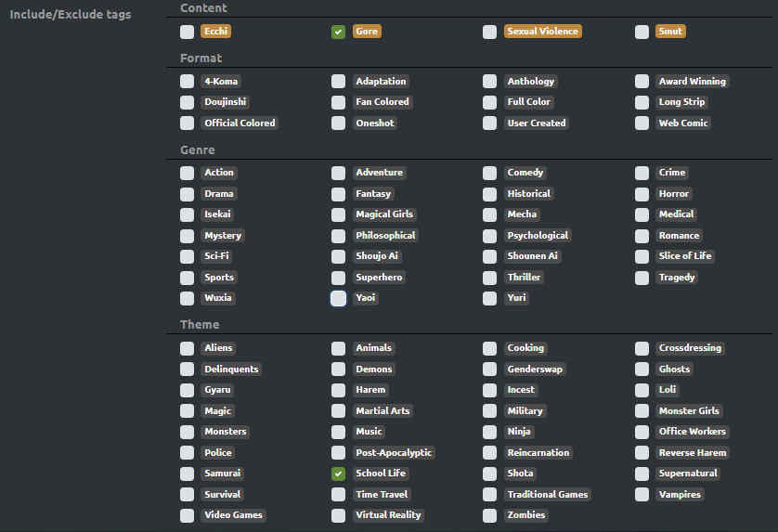Screen dimensions: 778x532
Task: Click the Sexual Violence tag label
Action: coord(542,32)
